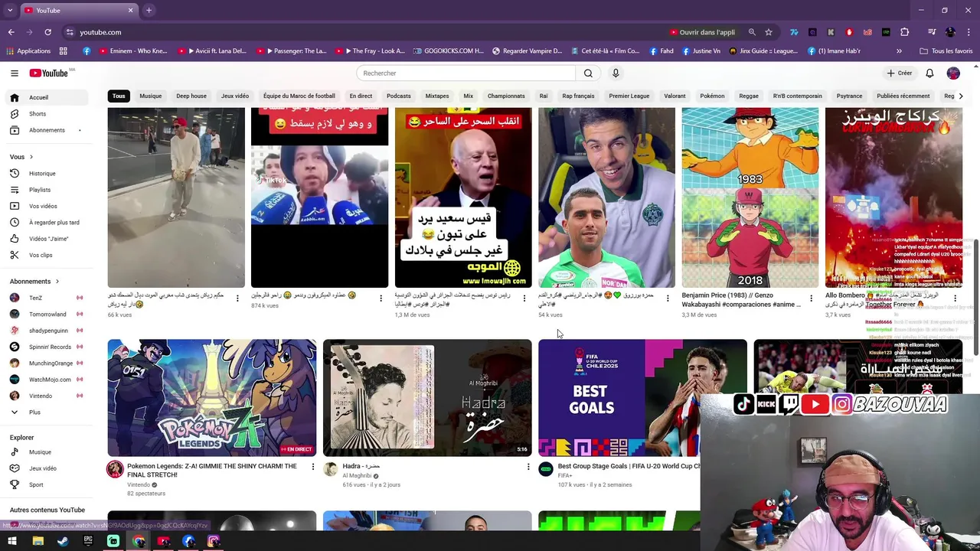This screenshot has height=551, width=980.
Task: Open the TenZ channel subscription
Action: 47,298
